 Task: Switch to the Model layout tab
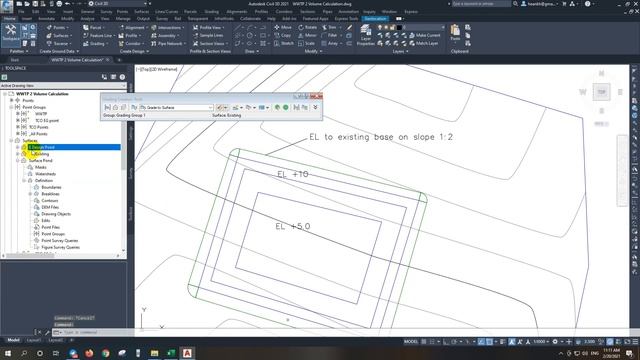pyautogui.click(x=13, y=340)
